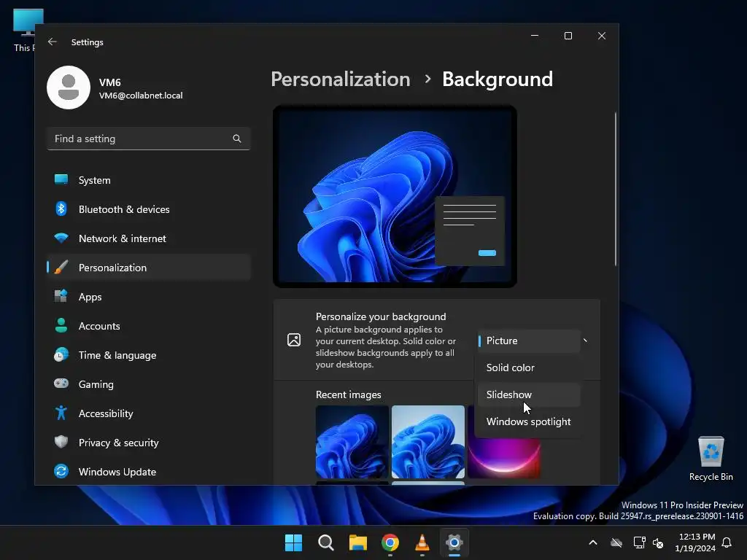Click the back arrow in Settings
747x560 pixels.
coord(53,42)
